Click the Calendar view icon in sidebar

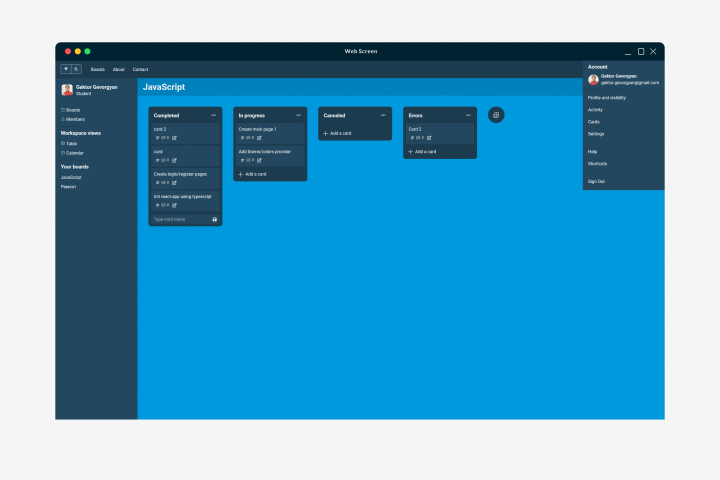click(x=63, y=153)
